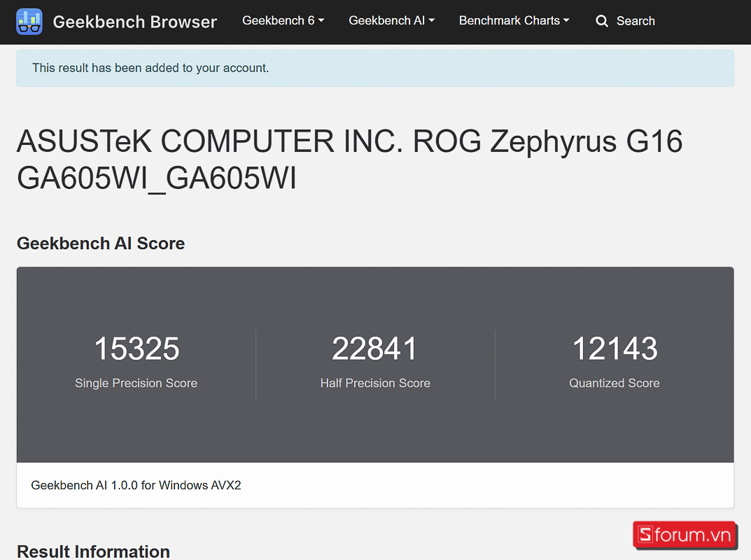Open the Search link in navbar
Screen dimensions: 751x560
626,21
